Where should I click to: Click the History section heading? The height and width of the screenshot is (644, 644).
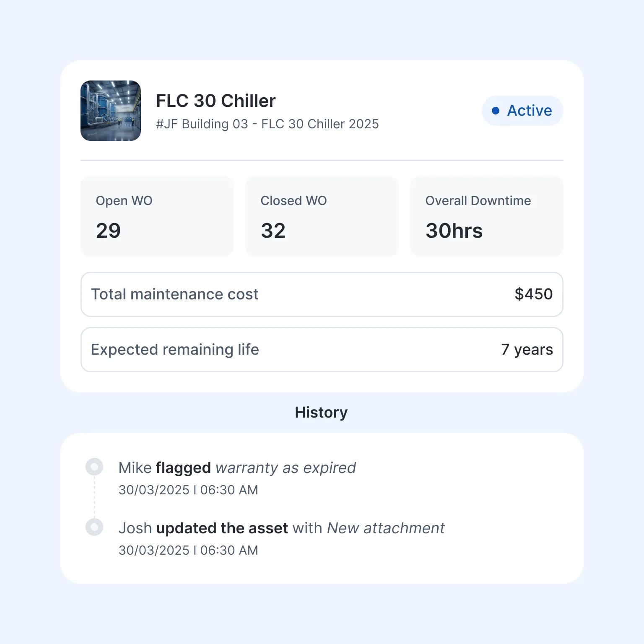coord(321,413)
